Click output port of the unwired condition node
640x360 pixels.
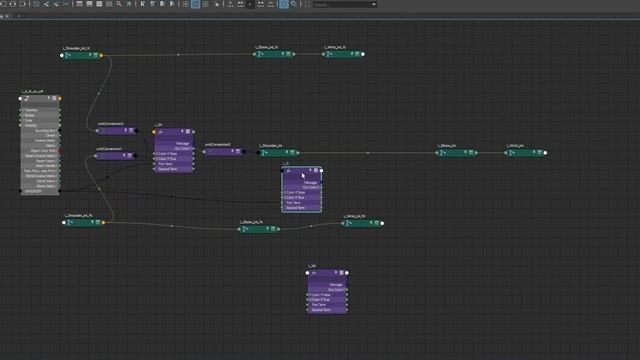click(347, 273)
